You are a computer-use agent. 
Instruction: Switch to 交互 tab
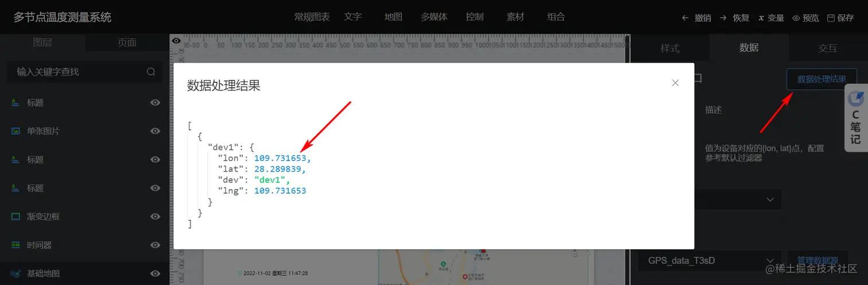pos(828,48)
